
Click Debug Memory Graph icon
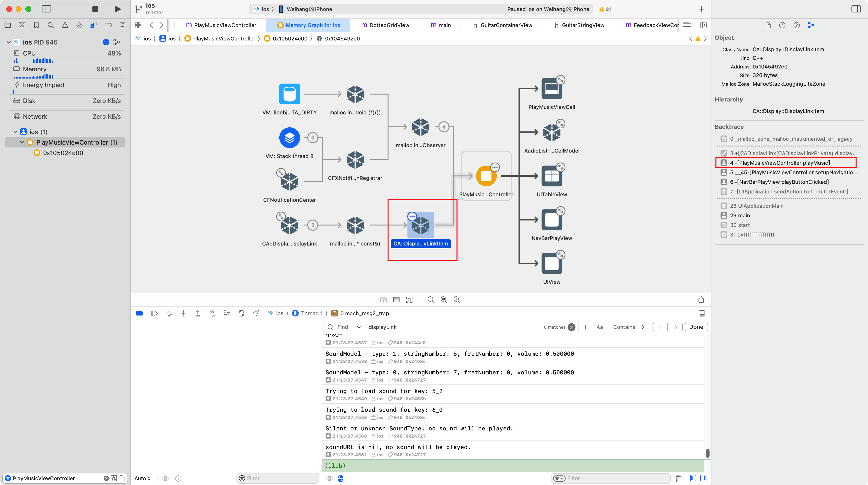pos(227,313)
